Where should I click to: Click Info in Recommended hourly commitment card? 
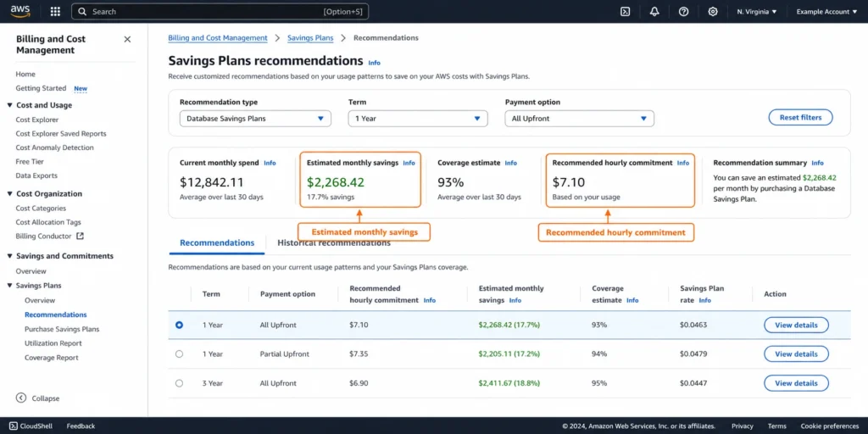click(x=683, y=163)
